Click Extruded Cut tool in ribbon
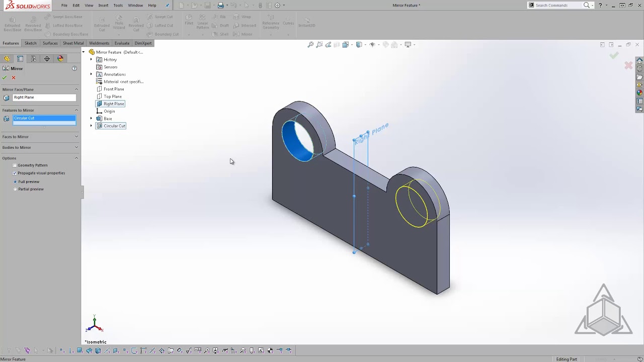644x362 pixels. point(102,24)
